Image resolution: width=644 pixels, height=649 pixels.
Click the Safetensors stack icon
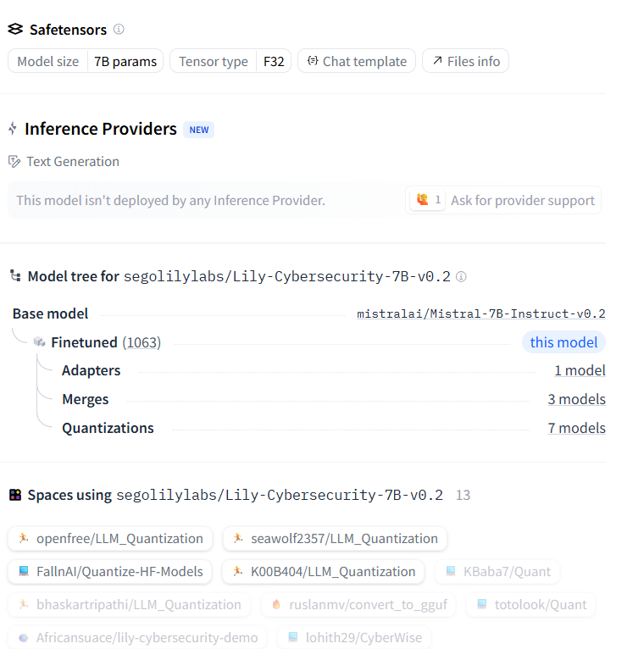(15, 30)
